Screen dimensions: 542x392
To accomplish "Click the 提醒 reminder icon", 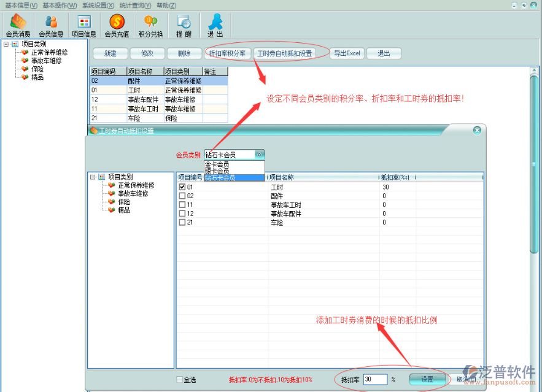I will point(184,26).
